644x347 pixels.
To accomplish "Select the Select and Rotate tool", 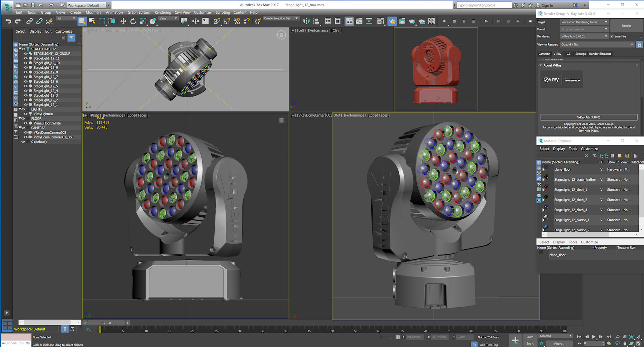I will [x=133, y=21].
